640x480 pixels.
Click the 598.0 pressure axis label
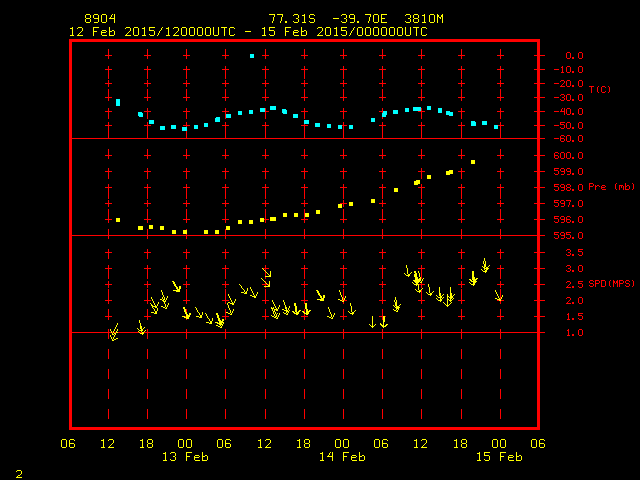(x=569, y=188)
